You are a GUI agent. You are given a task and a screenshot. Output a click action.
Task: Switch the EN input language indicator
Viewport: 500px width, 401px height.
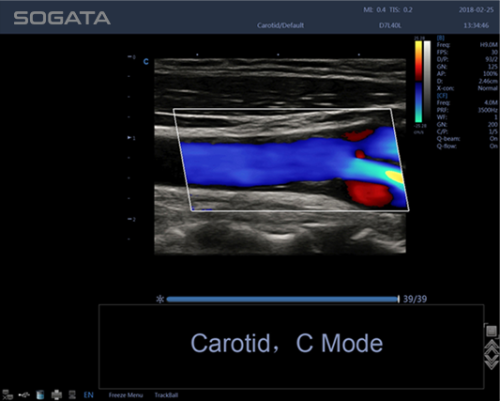[88, 395]
